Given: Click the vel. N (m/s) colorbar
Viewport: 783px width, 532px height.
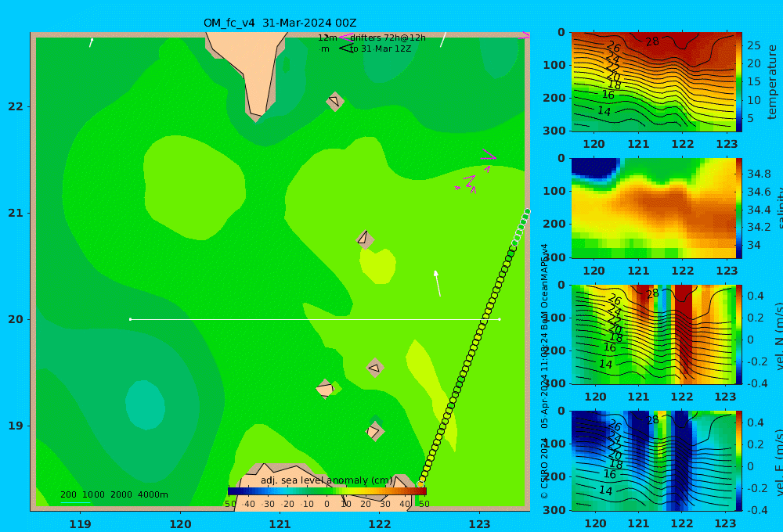Looking at the screenshot, I should 739,334.
